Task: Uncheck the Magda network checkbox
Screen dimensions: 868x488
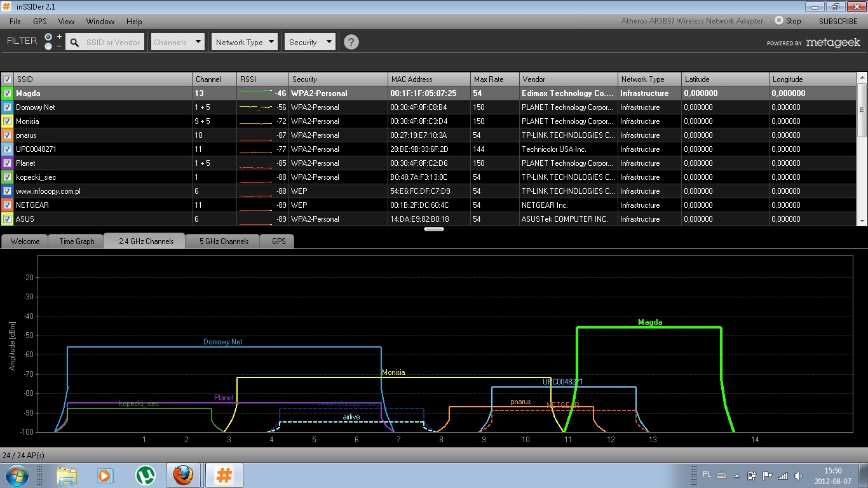Action: (7, 93)
